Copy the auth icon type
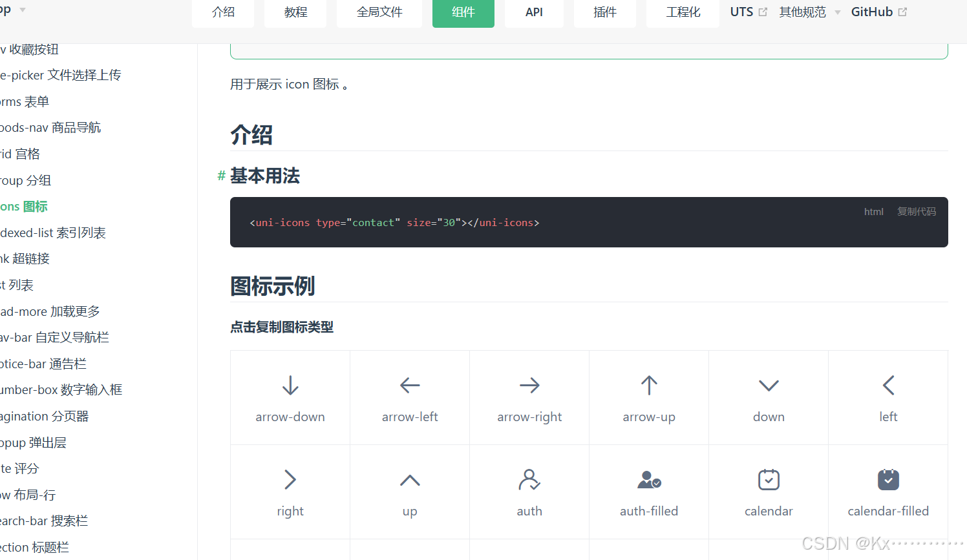This screenshot has width=967, height=560. [529, 492]
